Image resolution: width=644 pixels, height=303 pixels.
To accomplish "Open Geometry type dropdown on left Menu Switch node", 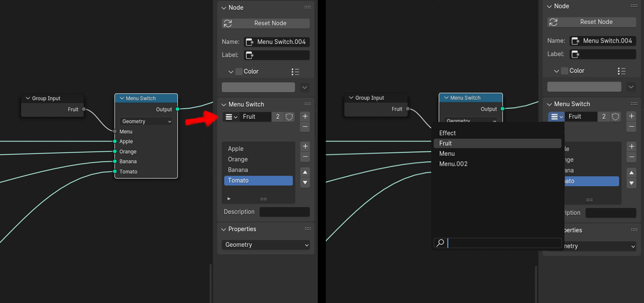I will (x=146, y=121).
